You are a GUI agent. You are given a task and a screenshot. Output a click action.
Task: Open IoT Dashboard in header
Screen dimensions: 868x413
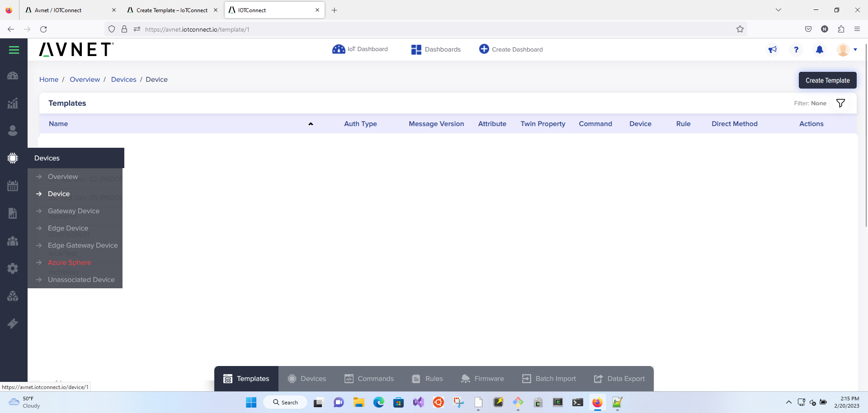(x=360, y=49)
